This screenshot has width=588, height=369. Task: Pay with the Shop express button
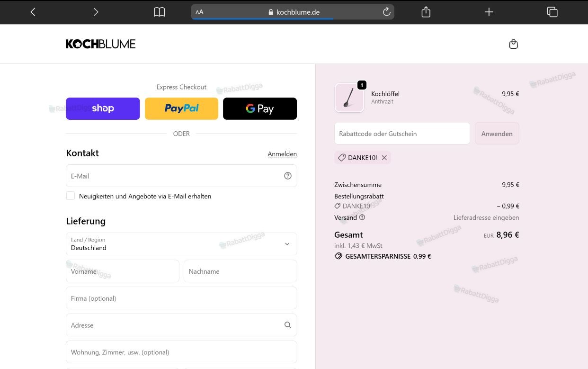coord(103,108)
